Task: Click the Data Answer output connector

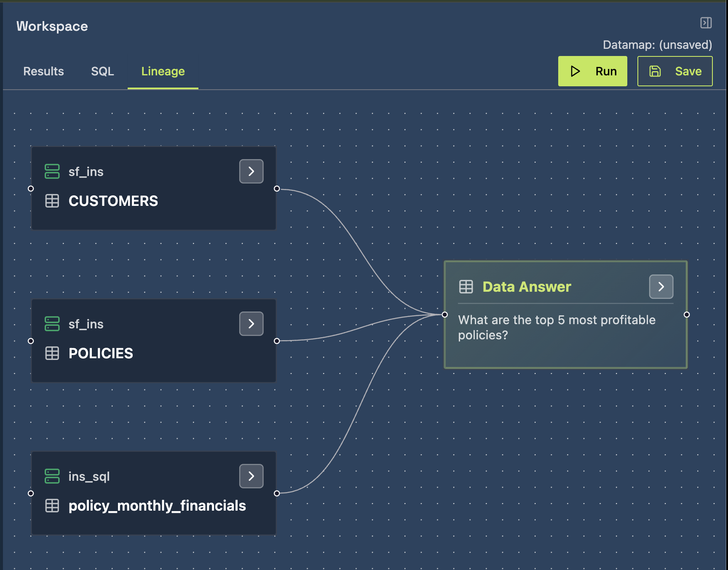Action: [x=687, y=314]
